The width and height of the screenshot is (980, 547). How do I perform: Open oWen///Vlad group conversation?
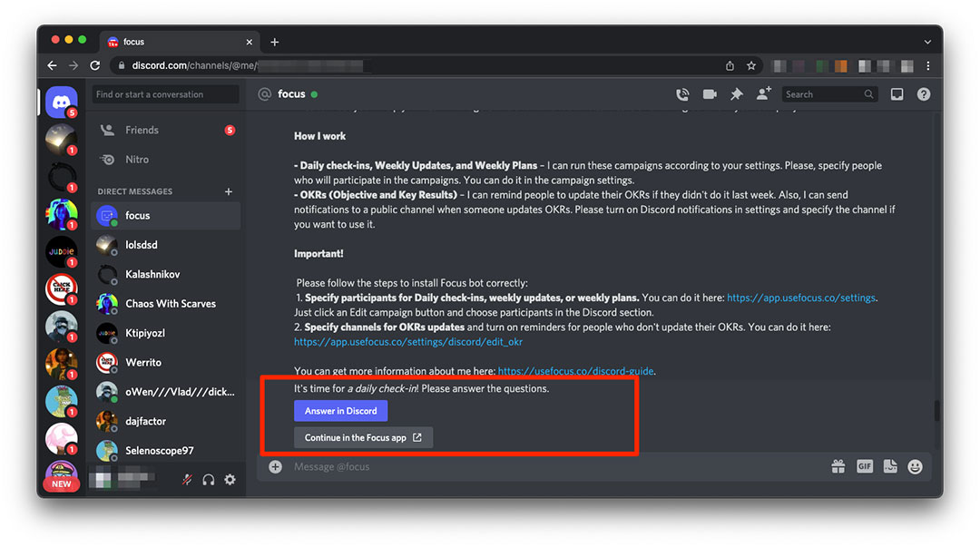point(166,391)
